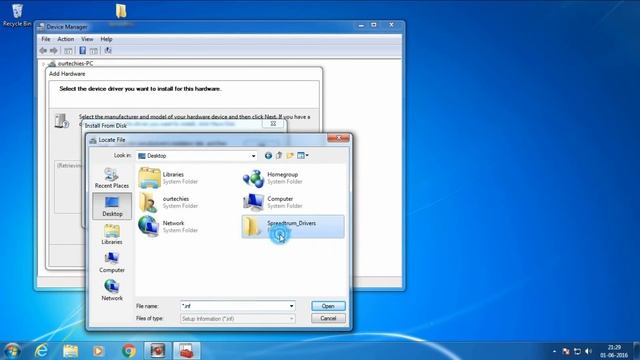Select the folder icon on the desktop

121,12
